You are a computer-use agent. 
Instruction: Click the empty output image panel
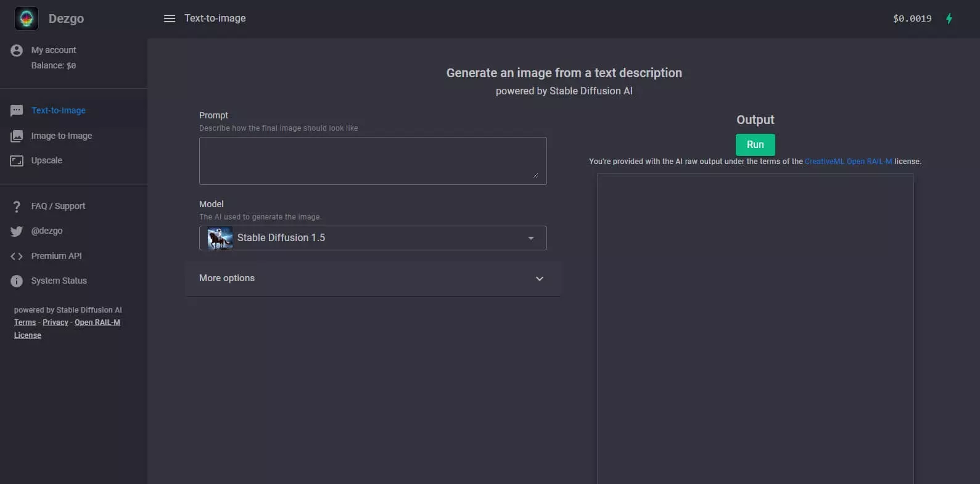pyautogui.click(x=756, y=329)
